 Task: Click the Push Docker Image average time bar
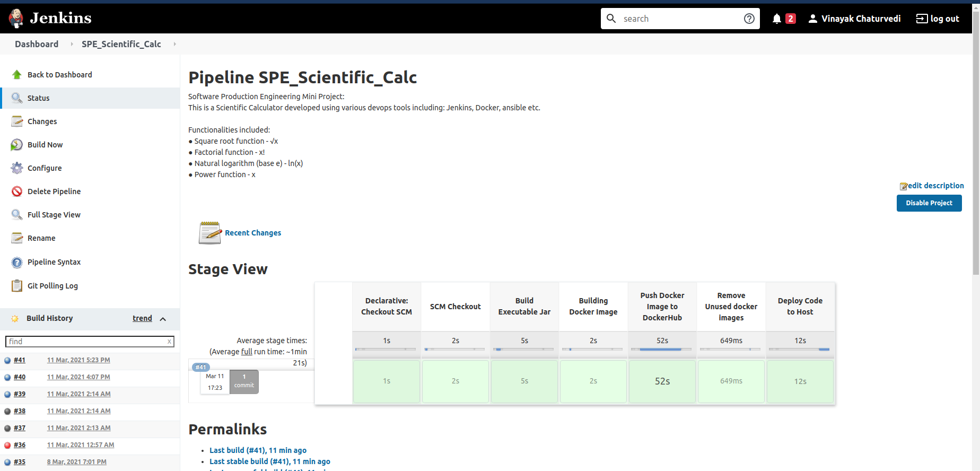(662, 349)
